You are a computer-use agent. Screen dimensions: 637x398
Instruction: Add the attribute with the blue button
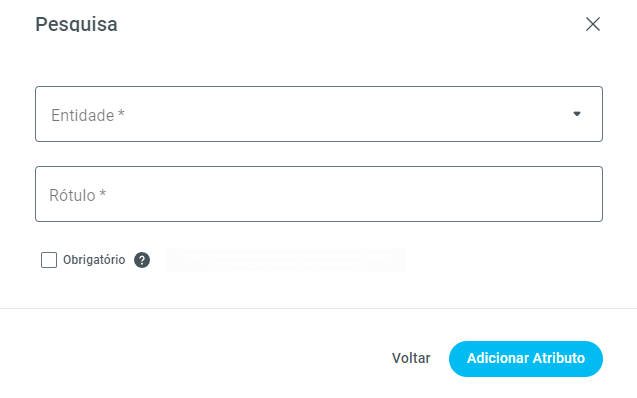(526, 359)
